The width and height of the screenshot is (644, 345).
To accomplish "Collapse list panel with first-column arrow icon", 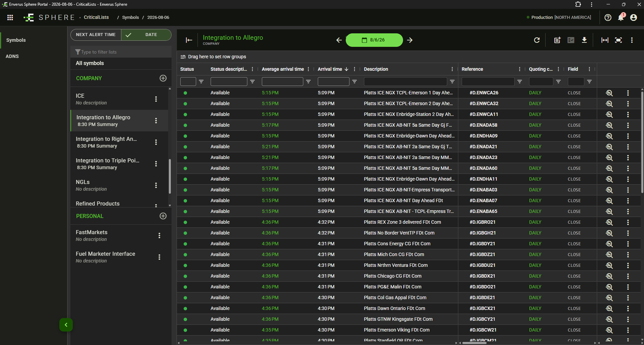I will (x=189, y=40).
